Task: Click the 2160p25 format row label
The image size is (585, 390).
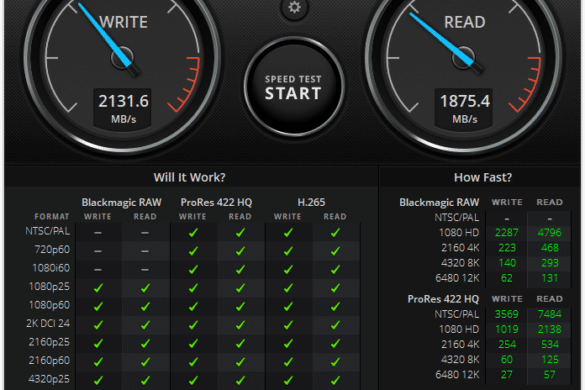Action: click(49, 342)
